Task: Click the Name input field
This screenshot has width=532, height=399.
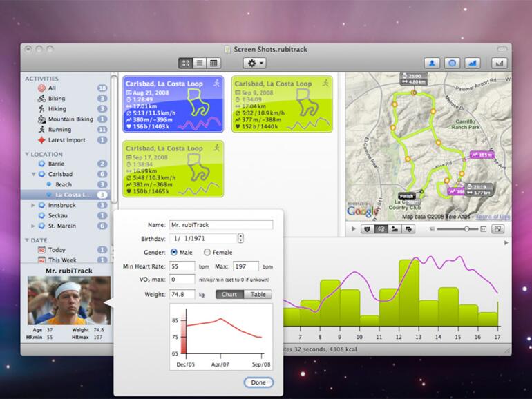Action: click(x=220, y=224)
